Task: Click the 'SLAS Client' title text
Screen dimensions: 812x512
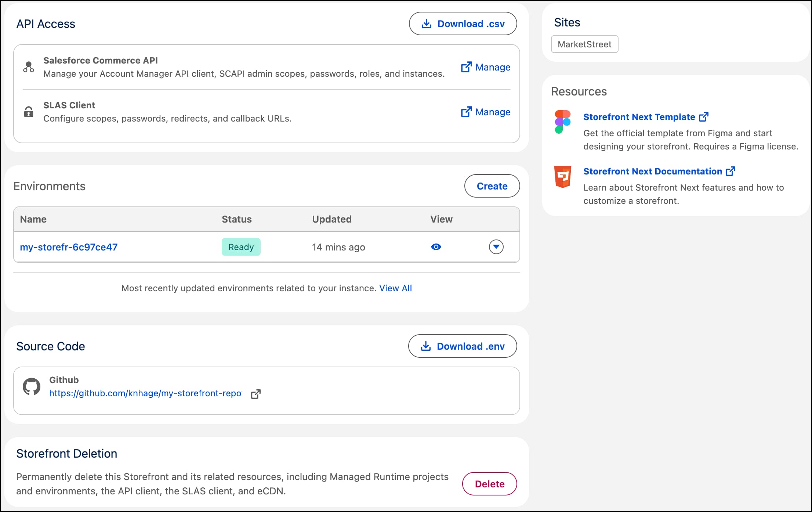Action: click(x=69, y=105)
